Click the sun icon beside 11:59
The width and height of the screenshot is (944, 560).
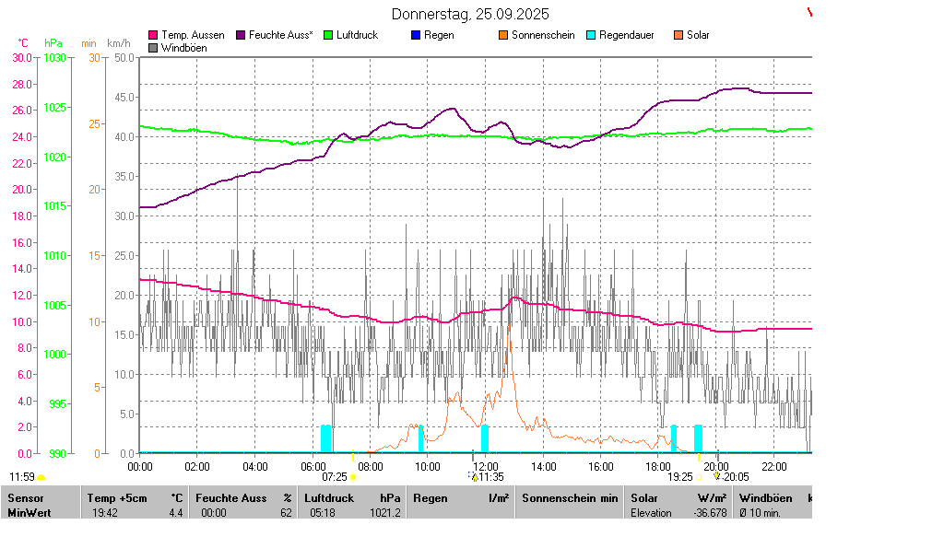point(41,477)
